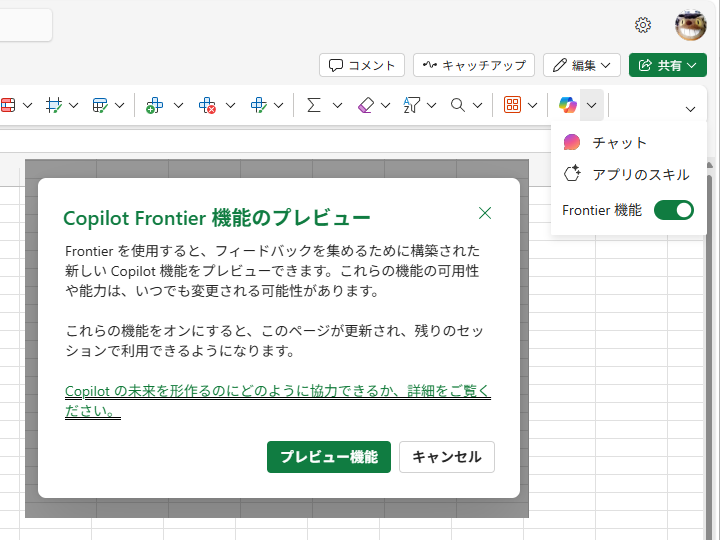Screen dimensions: 720x540
Task: Expand the add-ins grid dropdown arrow
Action: coord(533,105)
